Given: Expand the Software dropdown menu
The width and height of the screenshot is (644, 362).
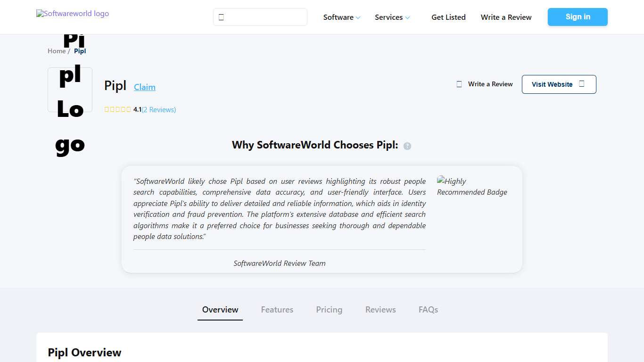Looking at the screenshot, I should click(x=339, y=17).
